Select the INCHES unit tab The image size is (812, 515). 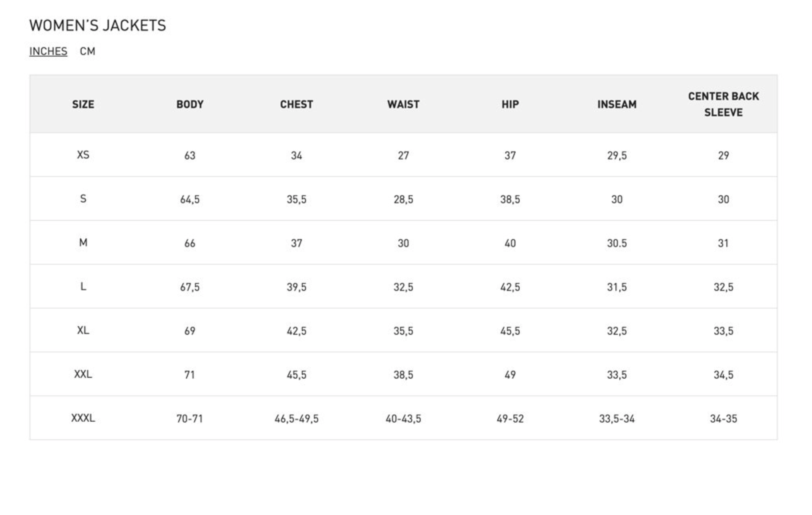coord(48,51)
